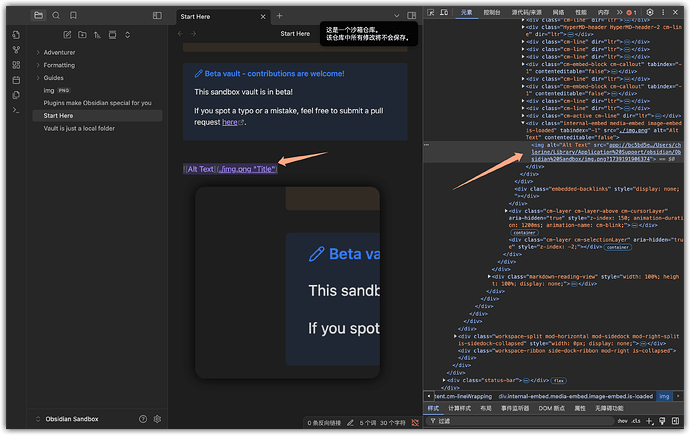The height and width of the screenshot is (435, 690).
Task: Open quick switcher from the ribbon
Action: (x=16, y=35)
